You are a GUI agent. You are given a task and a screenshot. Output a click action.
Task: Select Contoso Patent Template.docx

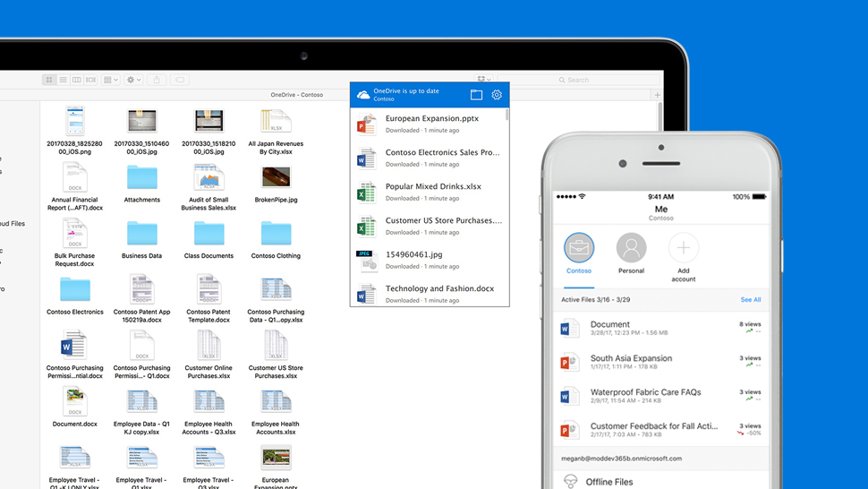208,298
